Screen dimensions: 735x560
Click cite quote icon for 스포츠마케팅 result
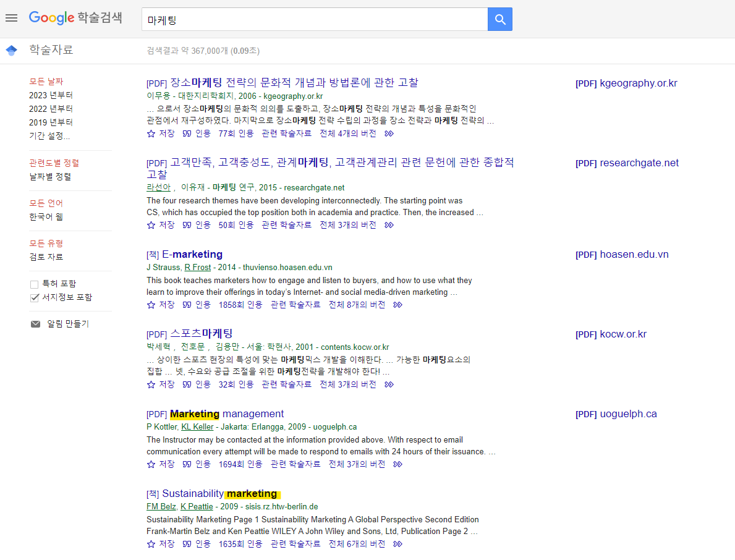coord(187,384)
